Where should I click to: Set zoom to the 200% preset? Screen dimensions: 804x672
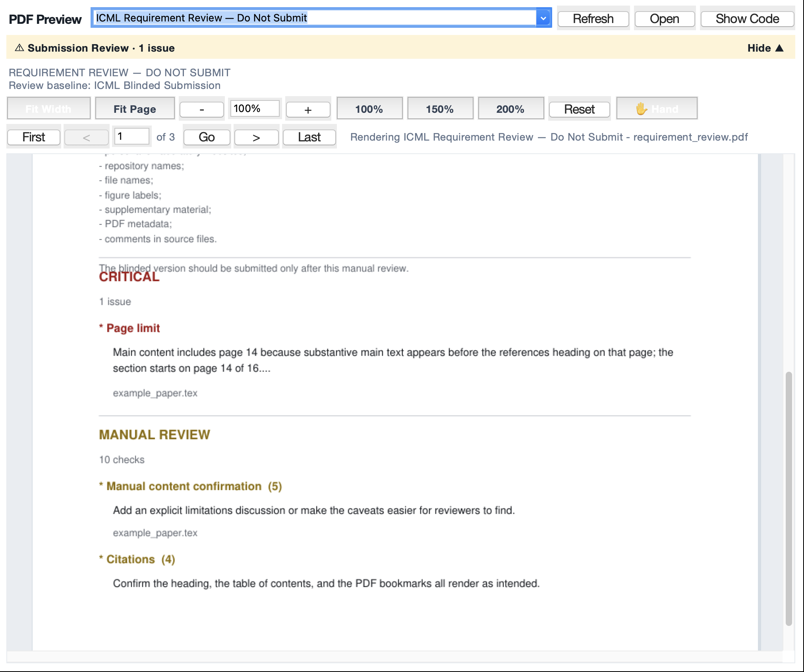pos(510,109)
